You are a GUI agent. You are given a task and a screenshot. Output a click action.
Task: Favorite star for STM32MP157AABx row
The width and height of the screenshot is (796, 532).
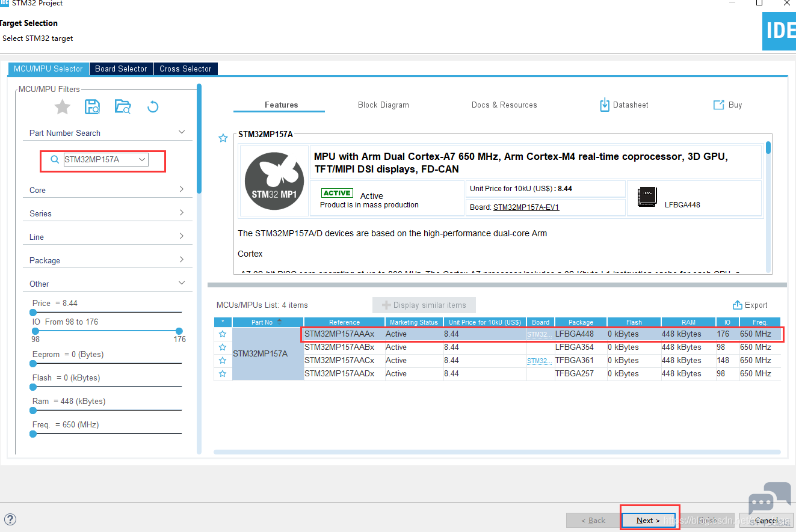point(223,347)
